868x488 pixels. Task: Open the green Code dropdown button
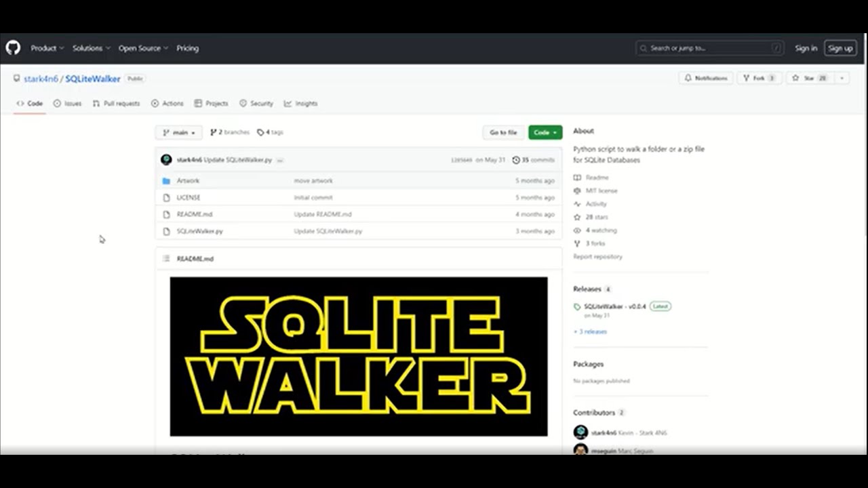tap(545, 133)
